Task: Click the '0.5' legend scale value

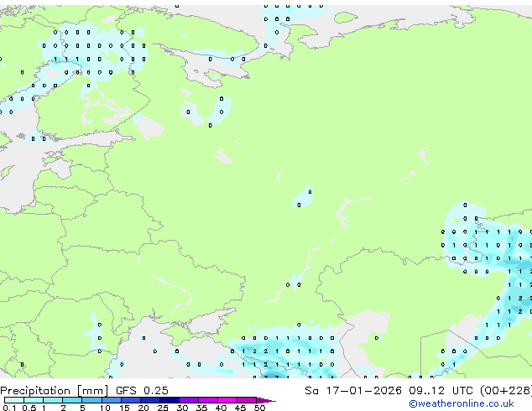Action: pyautogui.click(x=29, y=408)
